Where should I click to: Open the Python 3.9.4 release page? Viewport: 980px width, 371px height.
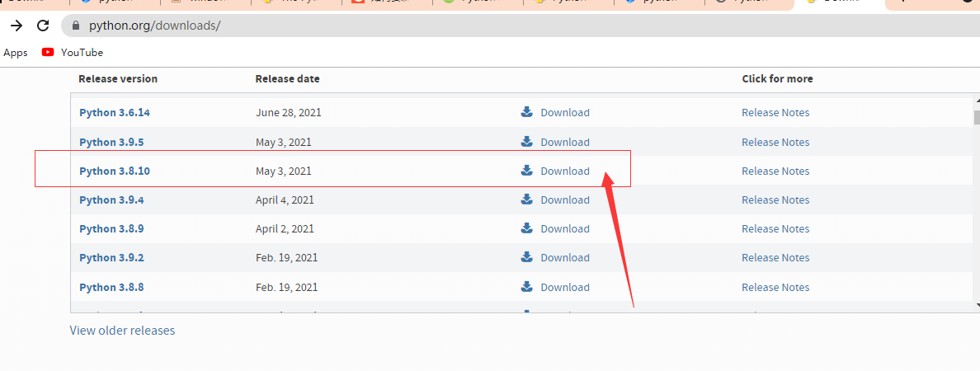[x=111, y=200]
